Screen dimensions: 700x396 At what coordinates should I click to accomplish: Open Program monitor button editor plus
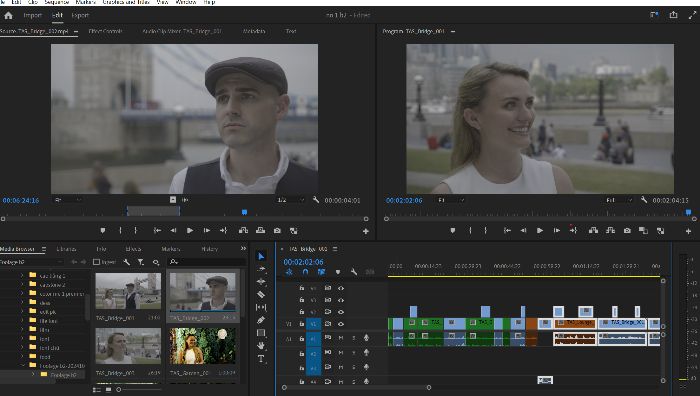click(x=688, y=231)
